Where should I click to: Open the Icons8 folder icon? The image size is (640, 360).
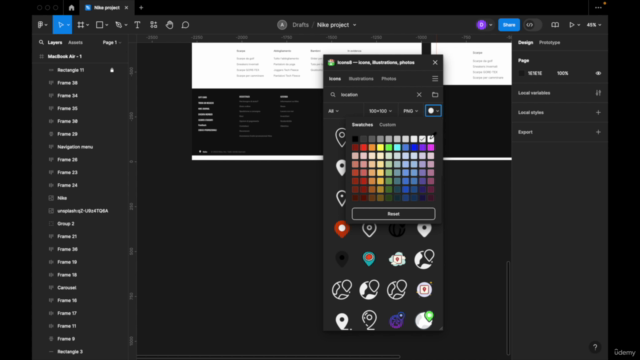[435, 95]
